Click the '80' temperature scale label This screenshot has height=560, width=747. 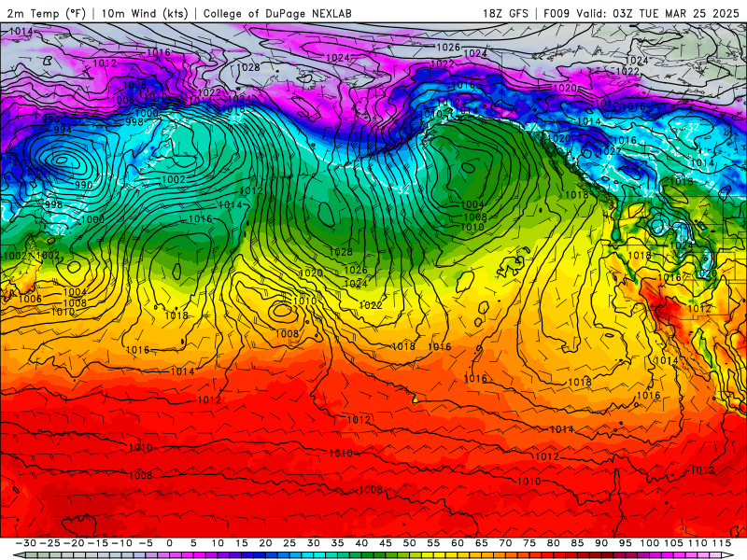pos(553,543)
